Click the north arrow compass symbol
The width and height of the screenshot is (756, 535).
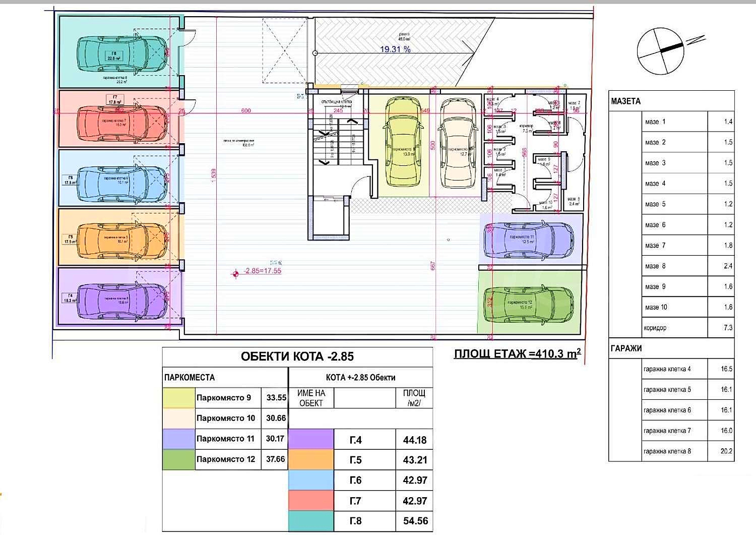660,51
